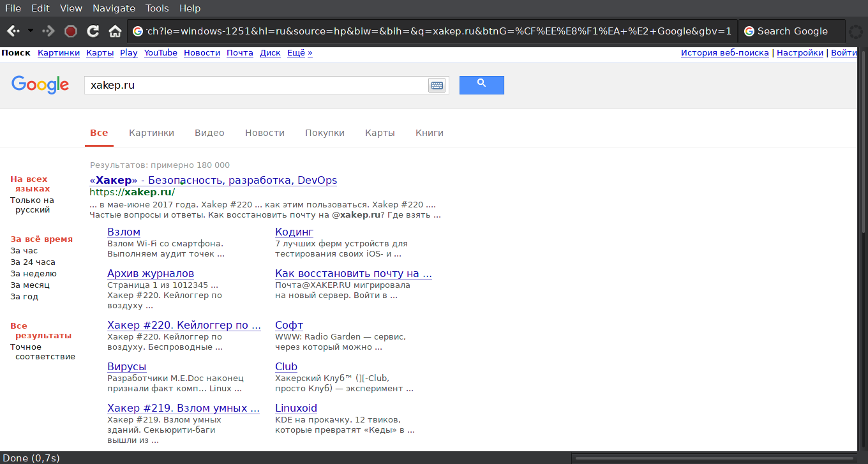This screenshot has height=464, width=868.
Task: Expand the Ещё » services list
Action: pyautogui.click(x=299, y=53)
